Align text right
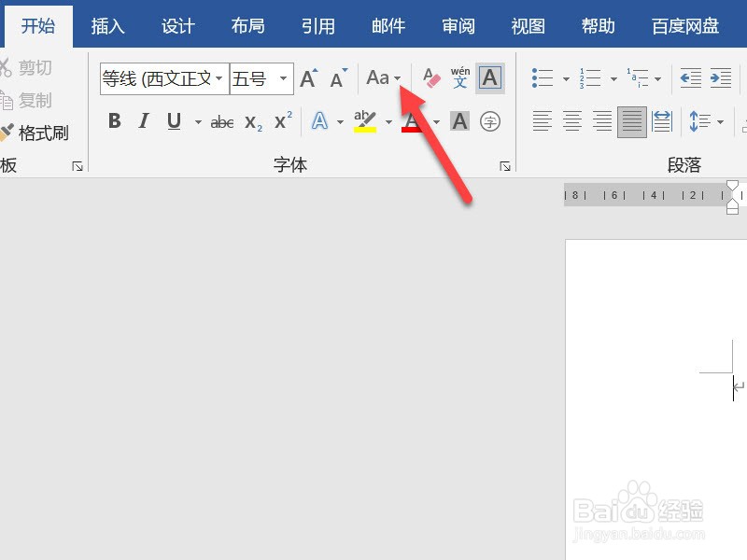The width and height of the screenshot is (747, 560). [602, 121]
